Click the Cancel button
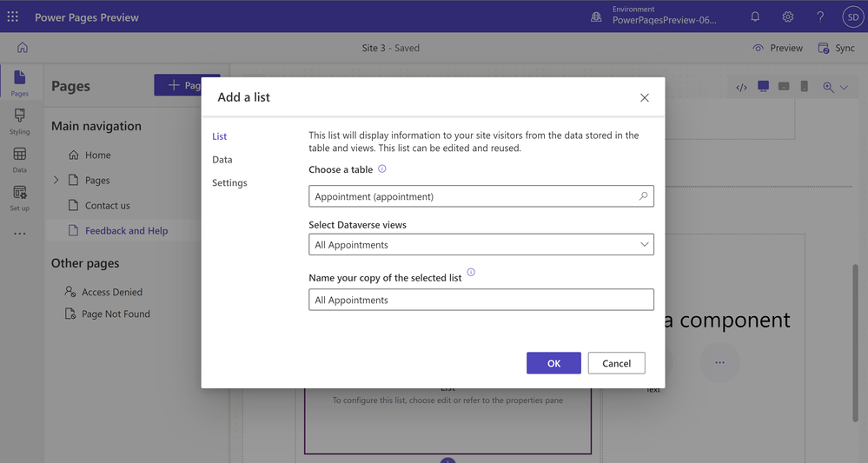The width and height of the screenshot is (868, 463). tap(616, 363)
